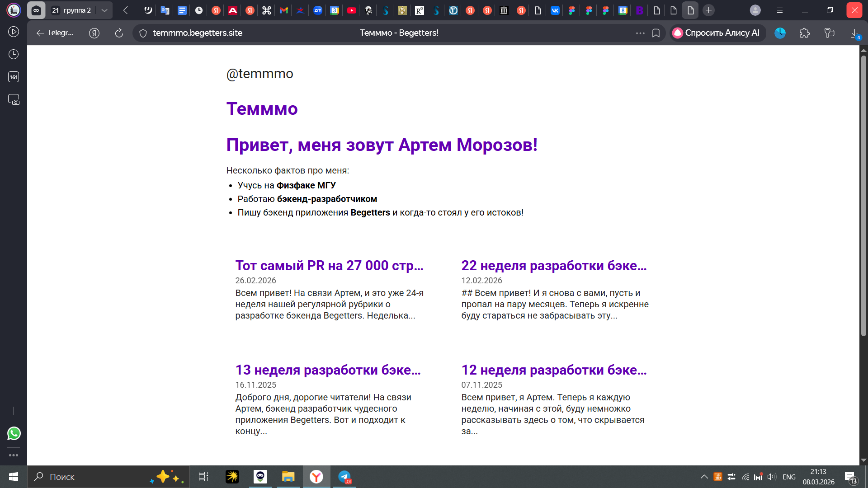Open the extensions puzzle icon
The width and height of the screenshot is (868, 488).
click(x=805, y=33)
